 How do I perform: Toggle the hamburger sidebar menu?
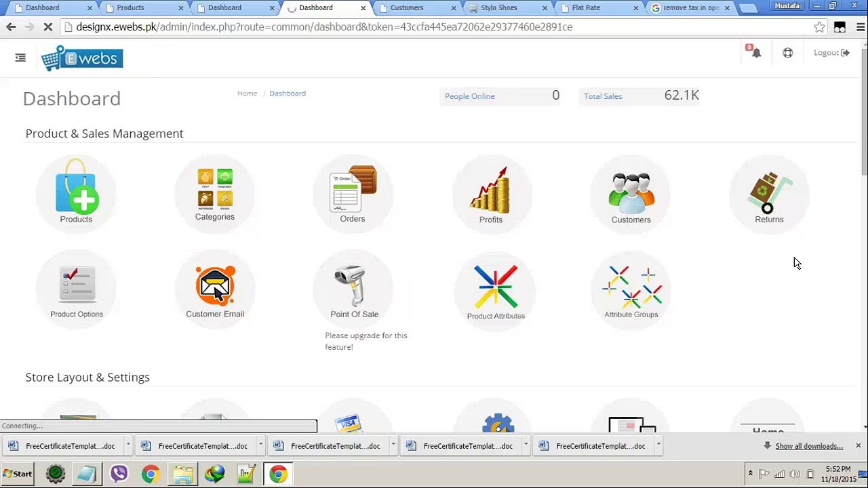point(20,58)
